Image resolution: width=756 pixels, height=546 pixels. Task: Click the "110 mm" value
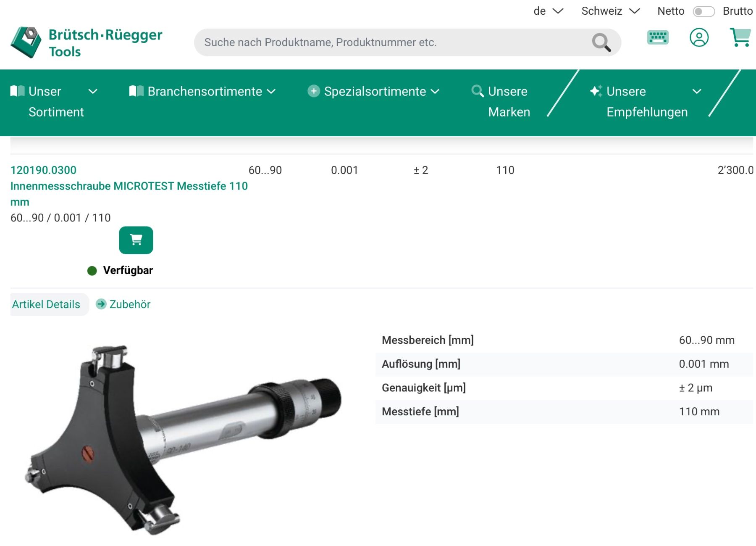(x=699, y=411)
